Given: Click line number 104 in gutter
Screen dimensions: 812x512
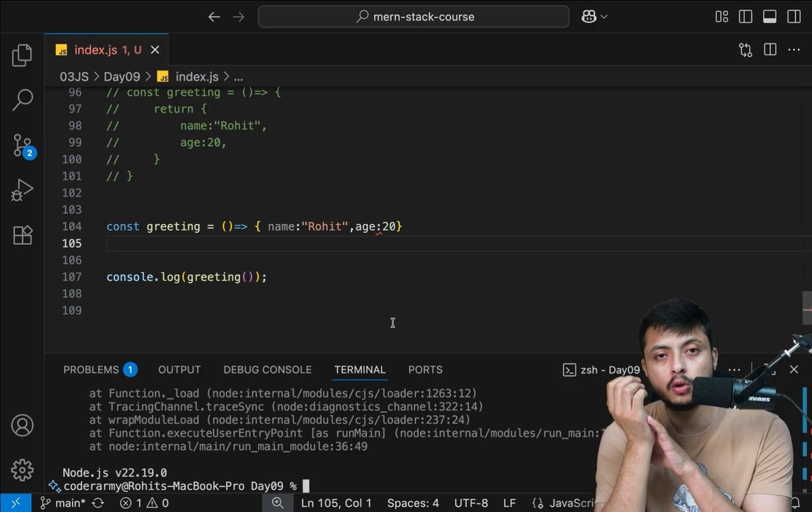Looking at the screenshot, I should [71, 226].
